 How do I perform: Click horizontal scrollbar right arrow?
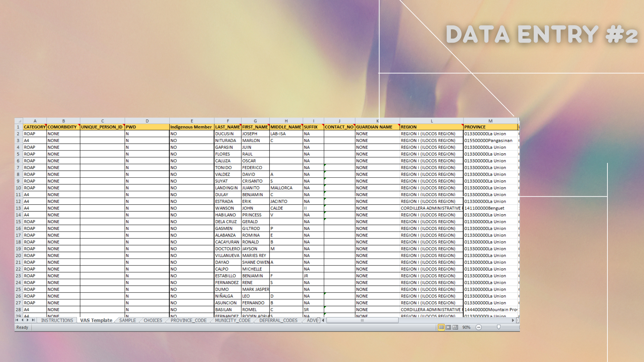coord(513,320)
